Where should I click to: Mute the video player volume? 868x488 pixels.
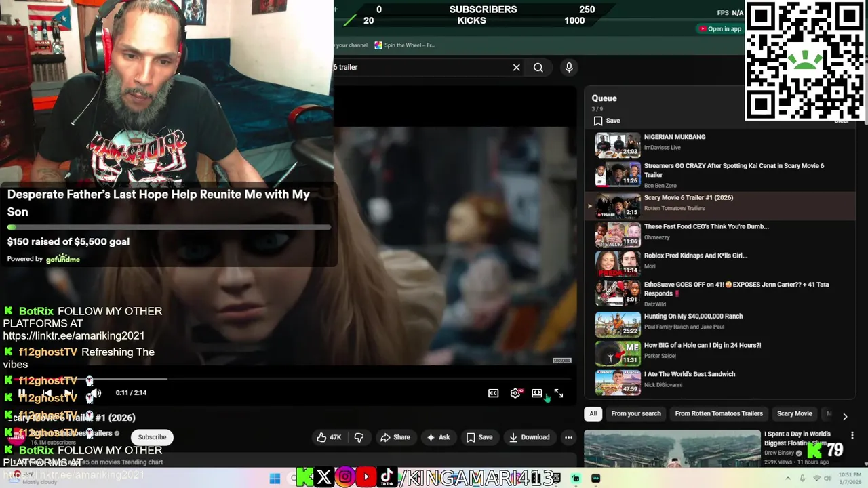pyautogui.click(x=96, y=393)
